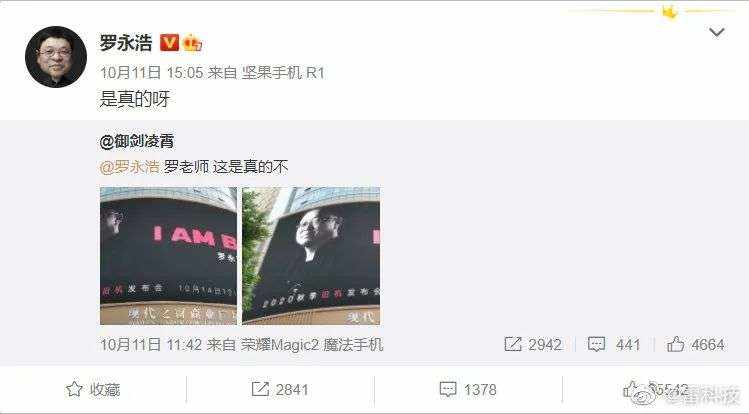Click the orange V verified badge
This screenshot has width=749, height=414.
tap(169, 42)
